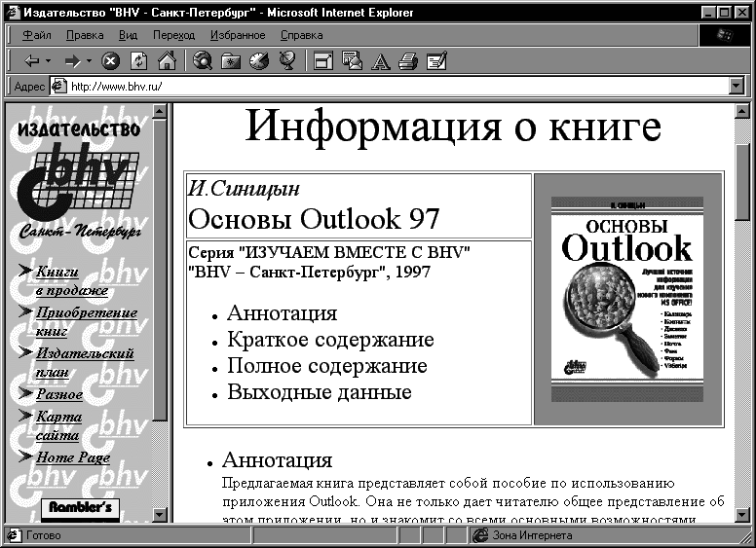Open the Избранное menu
Viewport: 756px width, 548px height.
click(x=238, y=35)
